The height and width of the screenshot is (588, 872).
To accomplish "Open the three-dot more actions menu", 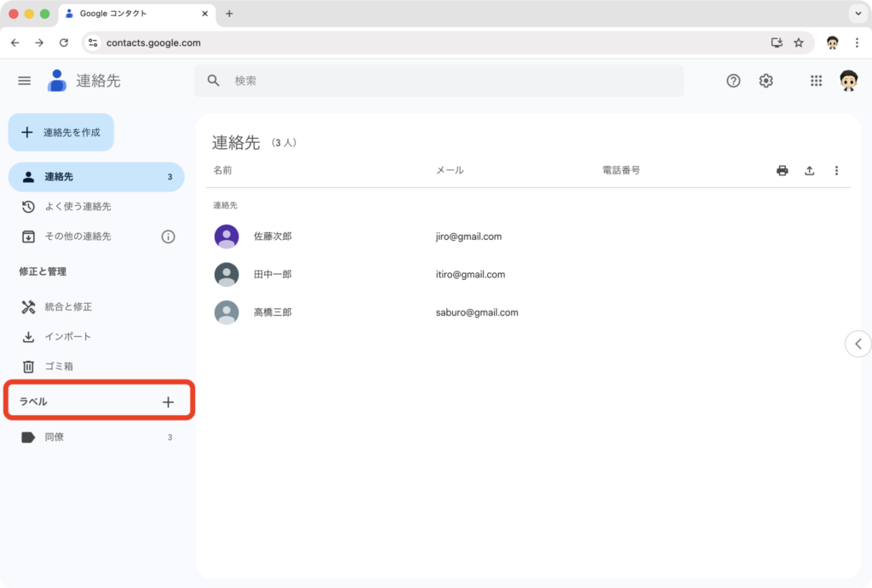I will click(x=836, y=171).
